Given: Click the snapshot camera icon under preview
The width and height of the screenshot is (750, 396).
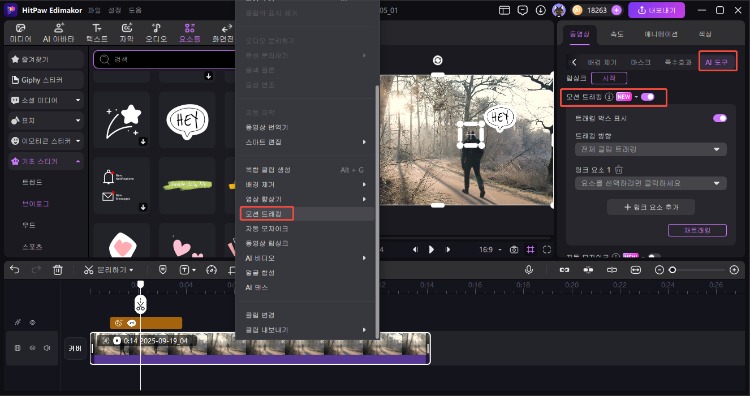Looking at the screenshot, I should tap(514, 250).
